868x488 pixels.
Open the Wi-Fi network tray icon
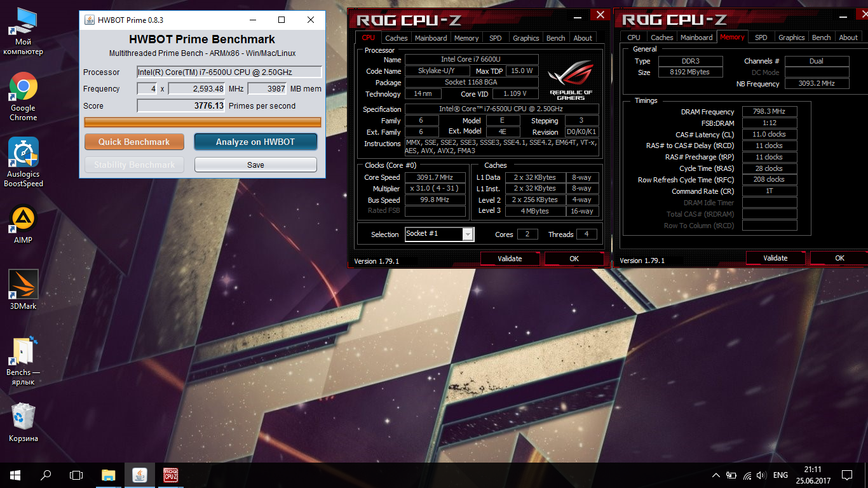tap(747, 475)
